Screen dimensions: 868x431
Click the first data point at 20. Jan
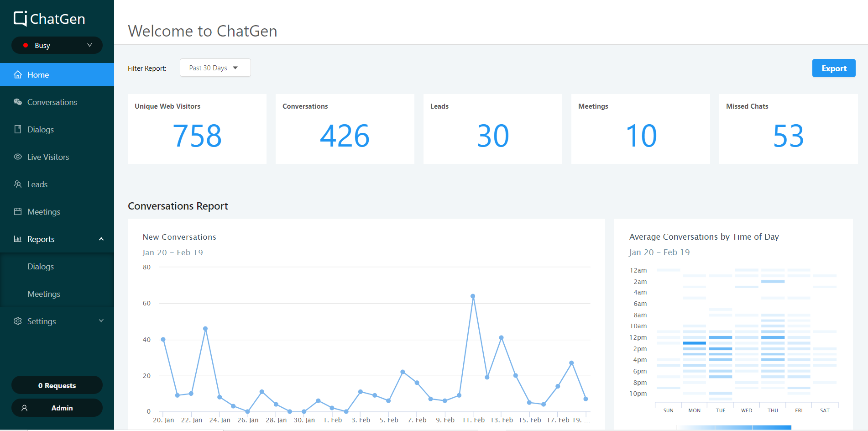click(x=163, y=339)
